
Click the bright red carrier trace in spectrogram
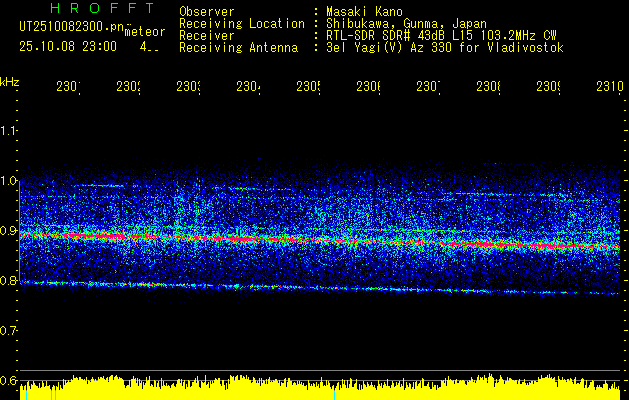pyautogui.click(x=319, y=240)
